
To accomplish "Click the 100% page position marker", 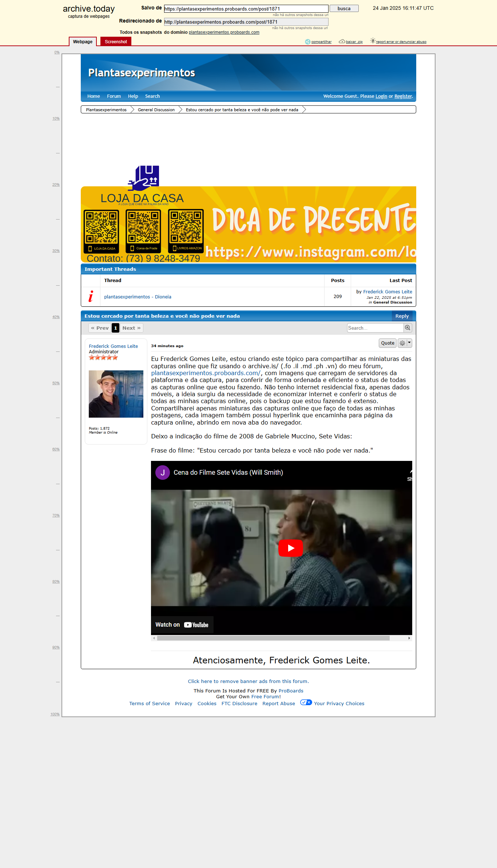I will pyautogui.click(x=55, y=714).
